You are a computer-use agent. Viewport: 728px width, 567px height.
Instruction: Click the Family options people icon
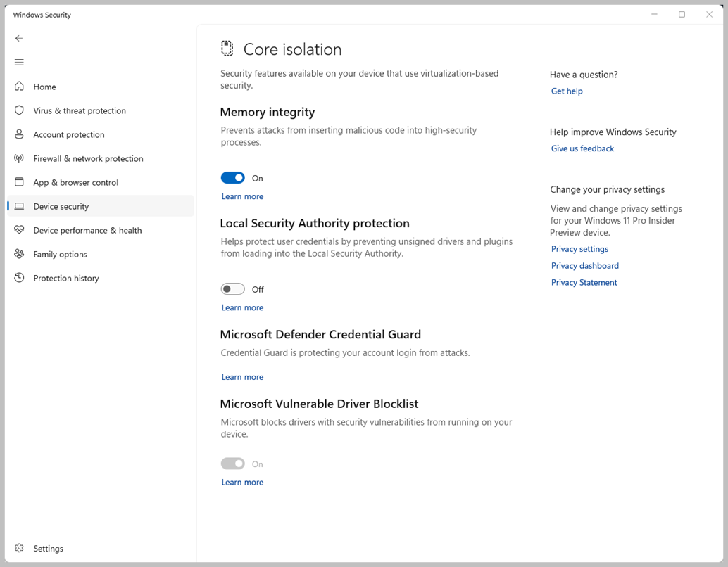(19, 254)
